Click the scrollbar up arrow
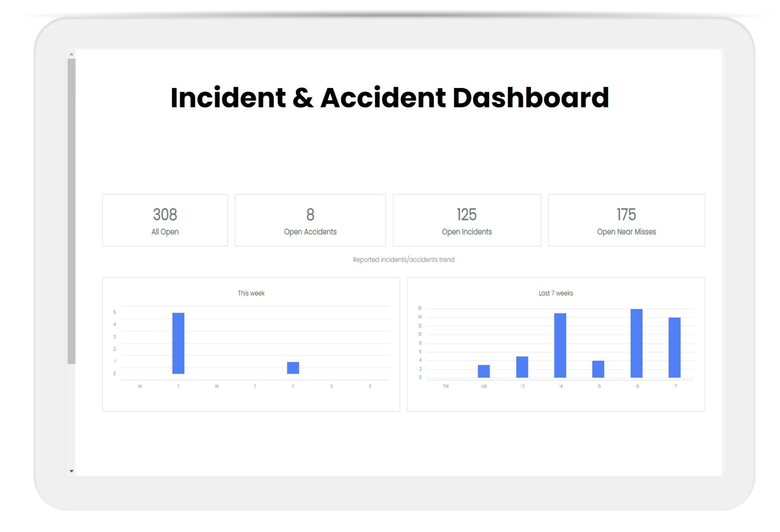 coord(71,54)
